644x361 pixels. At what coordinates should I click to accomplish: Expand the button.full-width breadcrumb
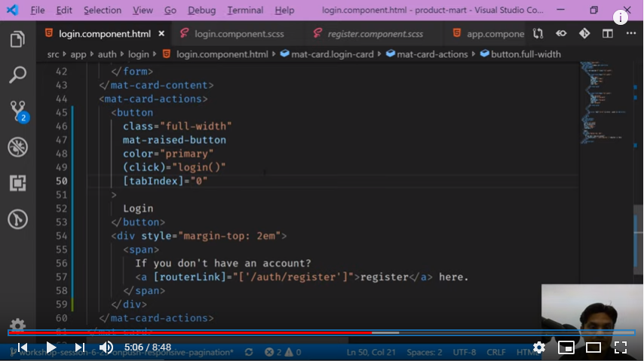525,54
